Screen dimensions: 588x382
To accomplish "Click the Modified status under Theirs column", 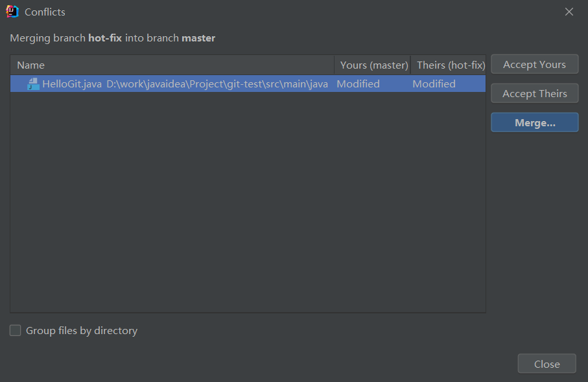I will pyautogui.click(x=434, y=84).
